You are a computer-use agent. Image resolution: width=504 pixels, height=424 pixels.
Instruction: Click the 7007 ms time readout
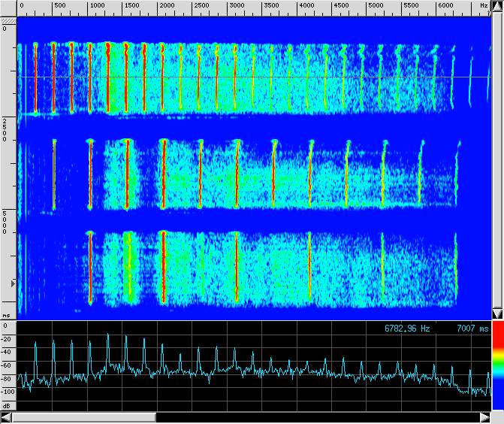(x=472, y=329)
